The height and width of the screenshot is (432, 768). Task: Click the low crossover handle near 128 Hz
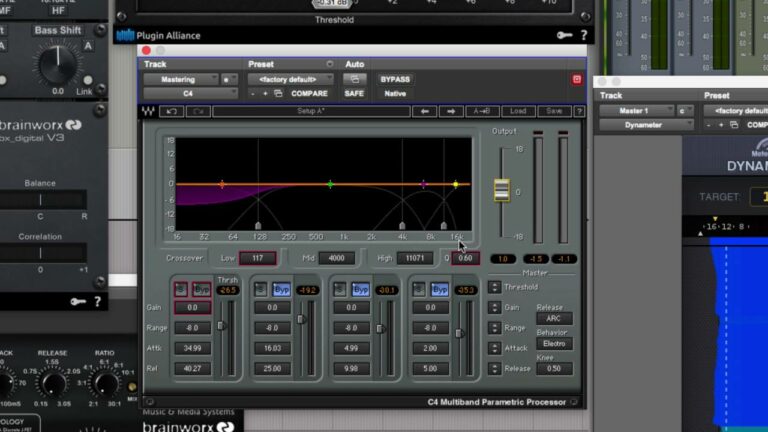pyautogui.click(x=258, y=226)
